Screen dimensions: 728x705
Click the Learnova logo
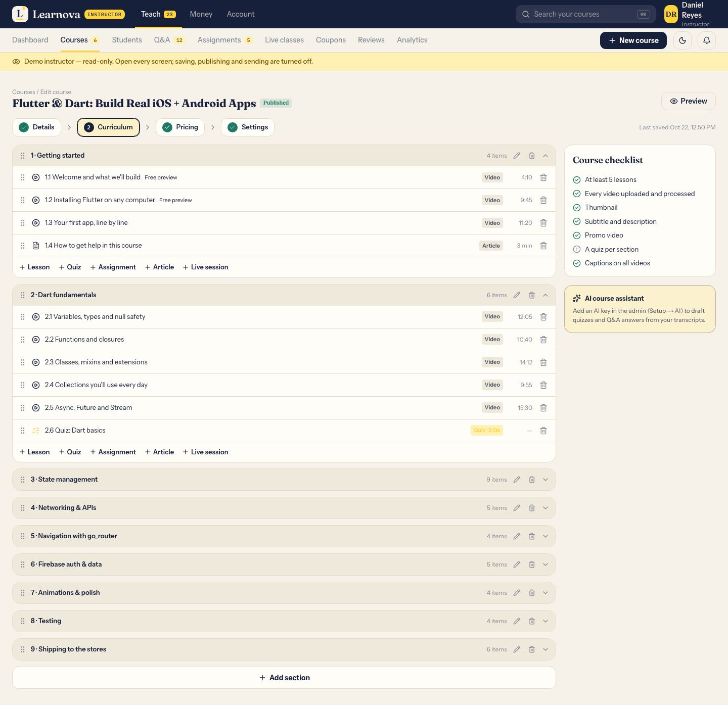[x=46, y=14]
